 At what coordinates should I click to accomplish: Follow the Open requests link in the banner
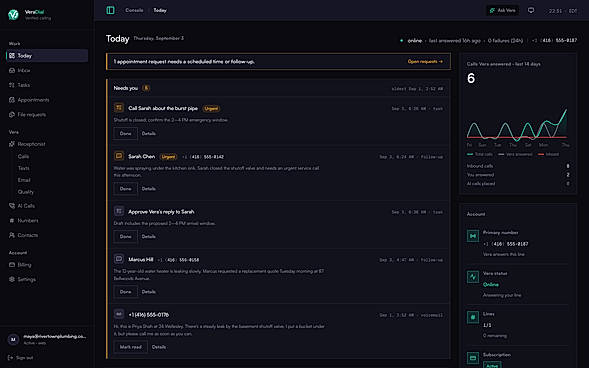[425, 61]
